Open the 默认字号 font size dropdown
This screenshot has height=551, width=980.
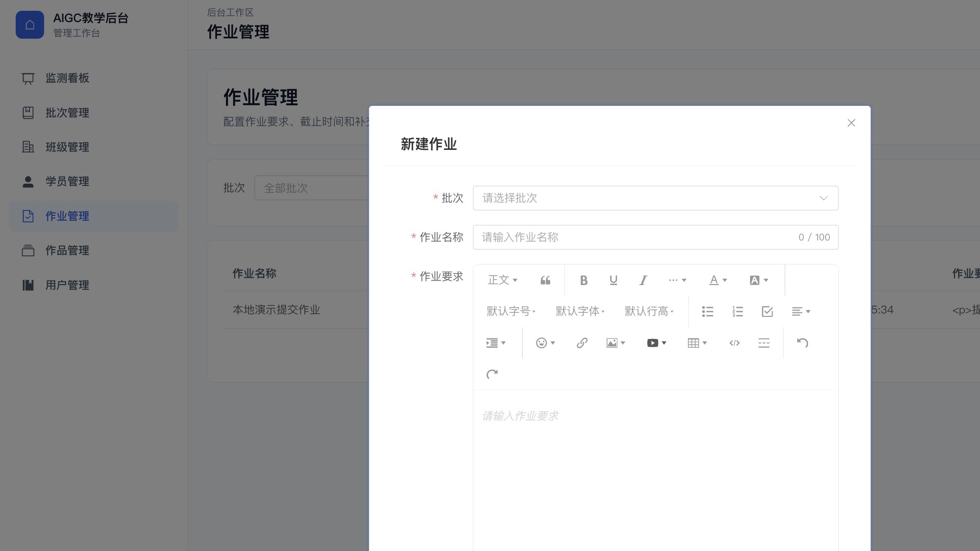(x=511, y=311)
